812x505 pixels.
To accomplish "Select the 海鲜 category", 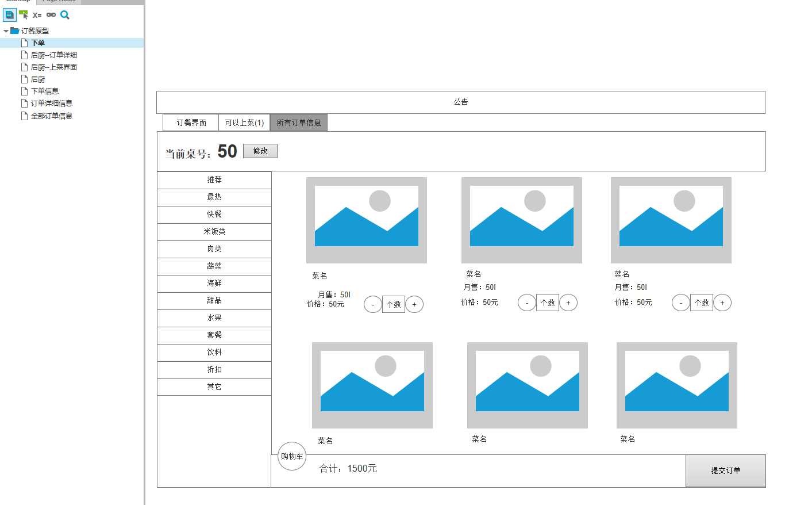I will click(214, 284).
